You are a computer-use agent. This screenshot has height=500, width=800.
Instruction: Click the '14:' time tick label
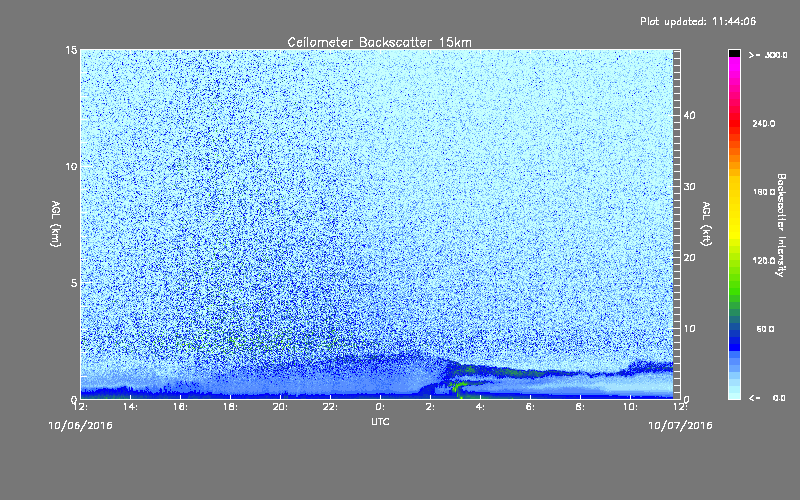(131, 407)
